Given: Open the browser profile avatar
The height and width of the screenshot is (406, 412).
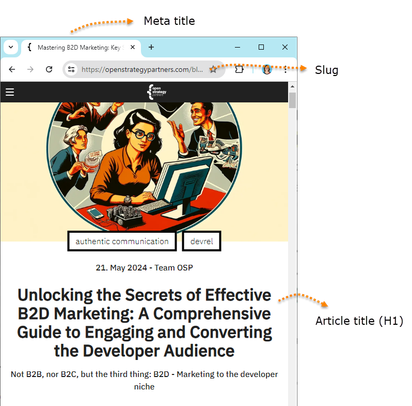Looking at the screenshot, I should pyautogui.click(x=267, y=69).
